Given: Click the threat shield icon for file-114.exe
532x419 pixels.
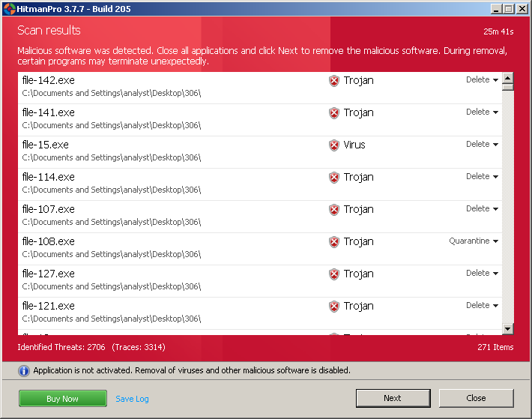Looking at the screenshot, I should [x=334, y=178].
